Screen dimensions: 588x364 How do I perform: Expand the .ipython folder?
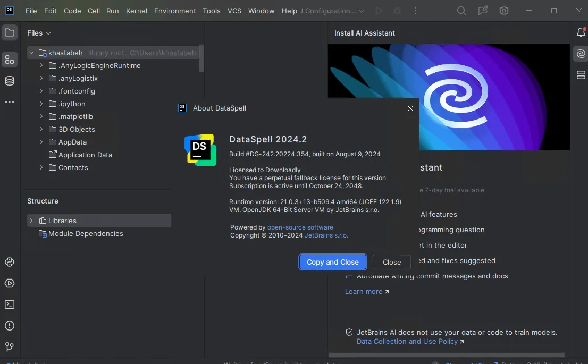tap(41, 104)
